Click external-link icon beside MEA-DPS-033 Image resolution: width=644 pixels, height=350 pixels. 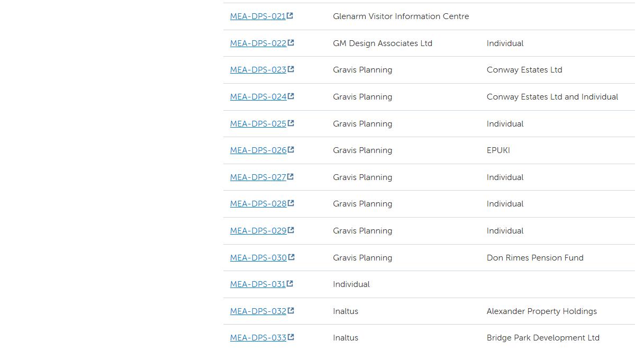point(291,337)
